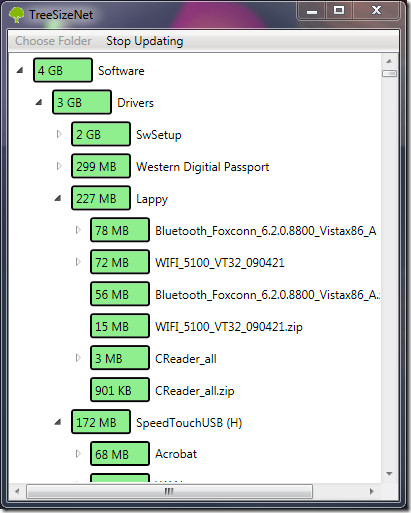Click the 72 MB size bar
The image size is (411, 513).
point(120,262)
